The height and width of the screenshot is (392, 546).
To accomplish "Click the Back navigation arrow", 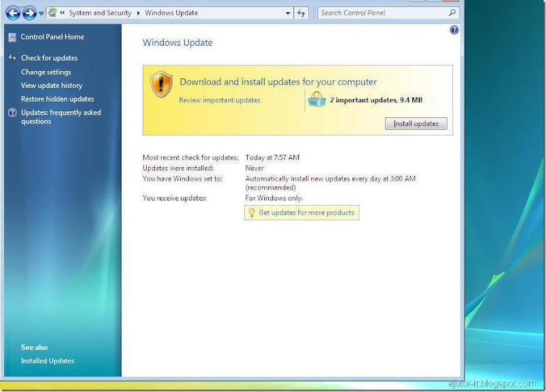I will (x=13, y=13).
